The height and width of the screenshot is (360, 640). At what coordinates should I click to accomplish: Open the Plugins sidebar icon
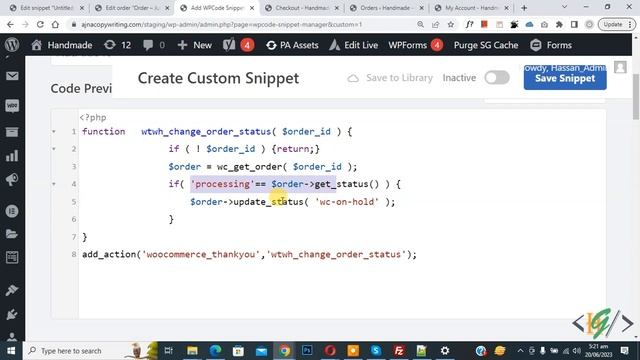point(12,314)
